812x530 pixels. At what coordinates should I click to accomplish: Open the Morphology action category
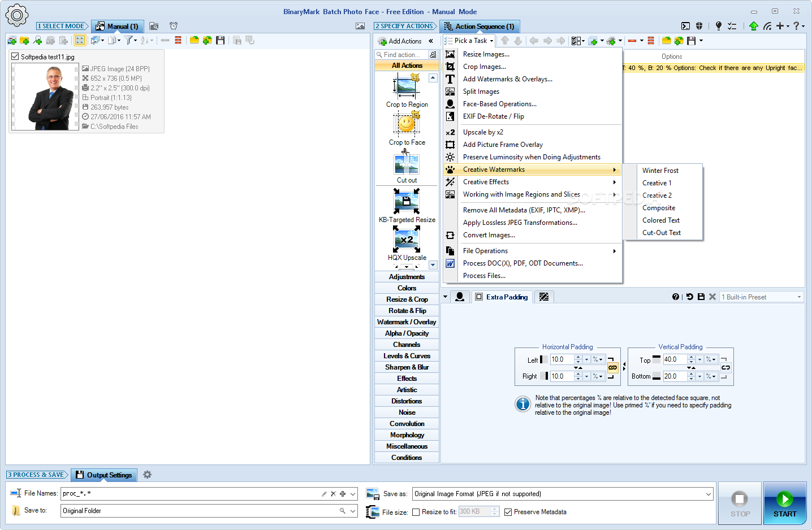(x=407, y=435)
